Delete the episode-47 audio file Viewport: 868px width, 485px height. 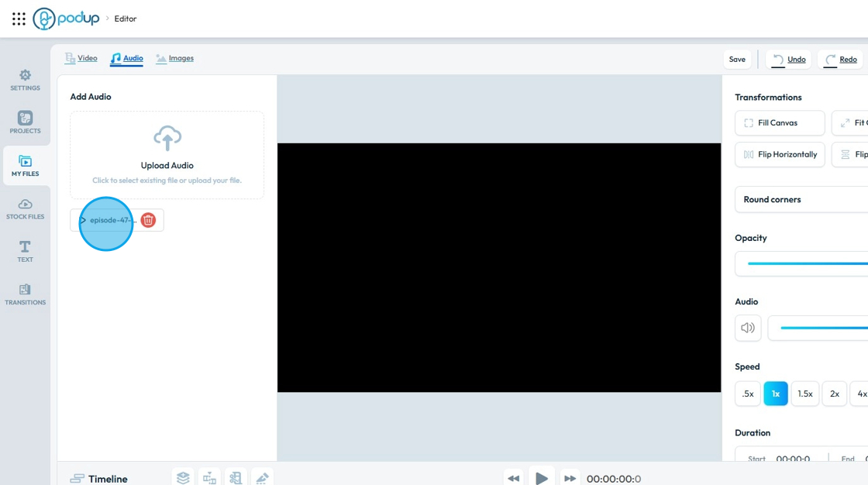coord(148,220)
